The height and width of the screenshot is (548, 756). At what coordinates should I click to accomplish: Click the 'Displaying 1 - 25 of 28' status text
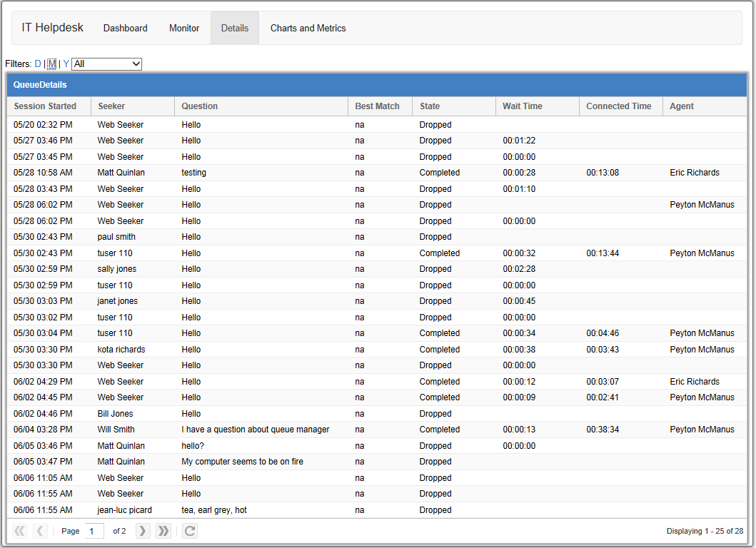[x=705, y=531]
